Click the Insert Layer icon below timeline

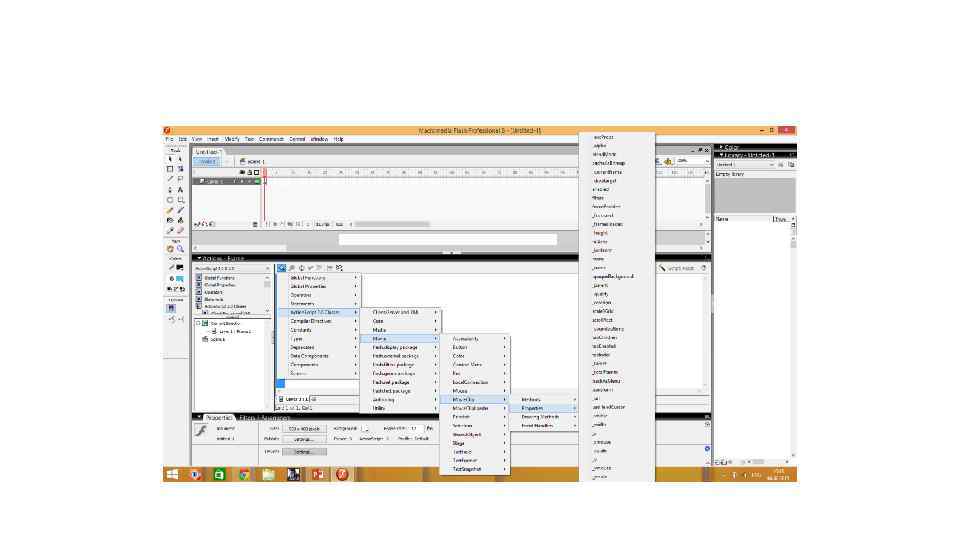tap(197, 225)
